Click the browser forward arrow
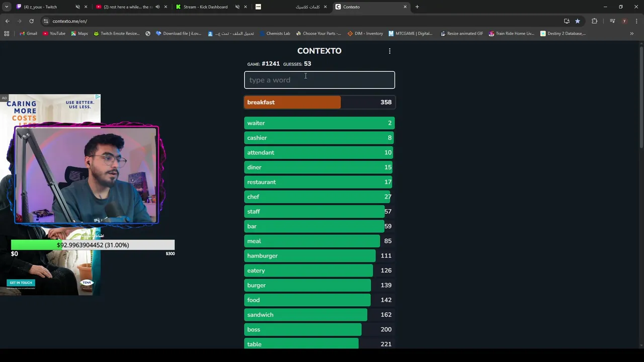This screenshot has height=362, width=644. (19, 21)
